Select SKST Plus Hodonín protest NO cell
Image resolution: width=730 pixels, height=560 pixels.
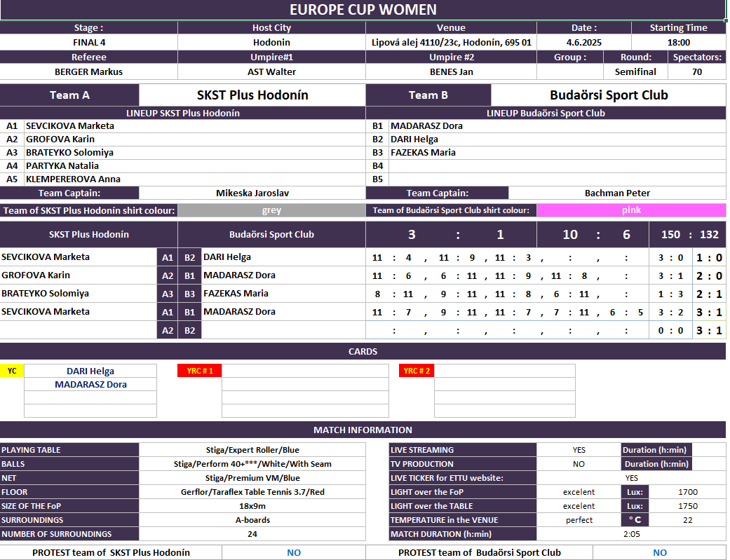[294, 552]
